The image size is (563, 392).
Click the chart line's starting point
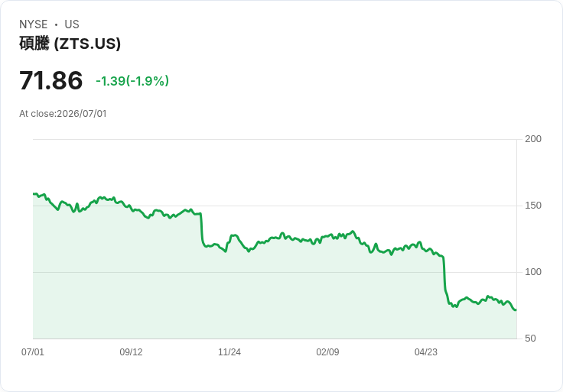pyautogui.click(x=34, y=193)
